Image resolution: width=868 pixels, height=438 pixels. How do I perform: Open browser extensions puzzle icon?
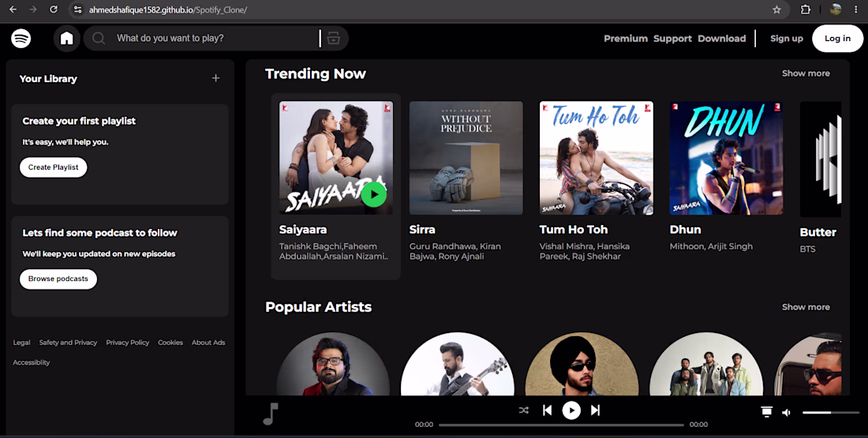[806, 9]
